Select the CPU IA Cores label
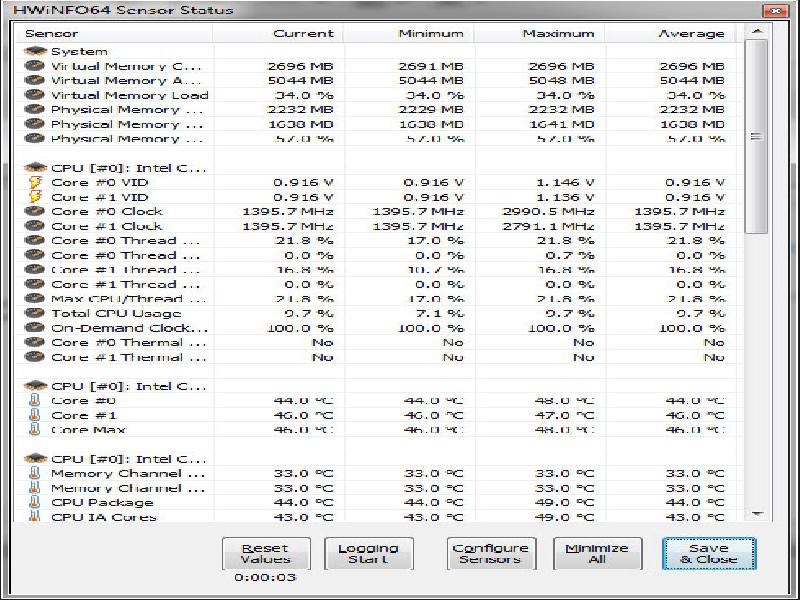The width and height of the screenshot is (800, 600). 104,517
